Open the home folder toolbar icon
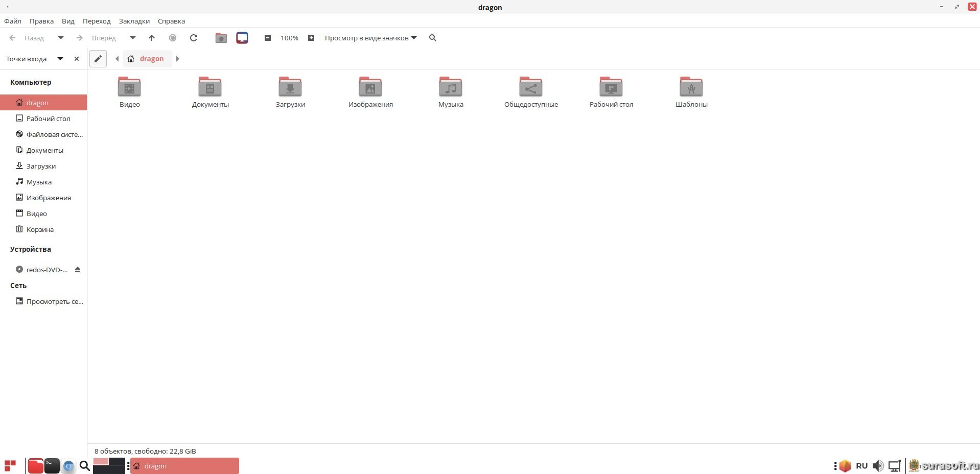The width and height of the screenshot is (980, 474). 221,38
